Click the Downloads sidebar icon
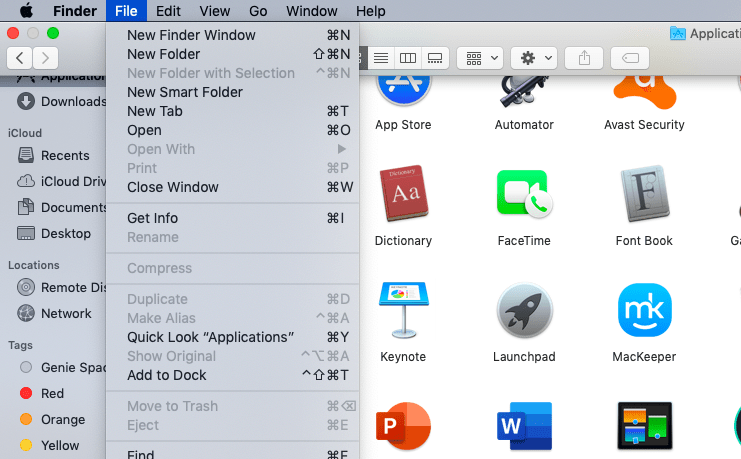This screenshot has width=741, height=459. click(x=26, y=101)
